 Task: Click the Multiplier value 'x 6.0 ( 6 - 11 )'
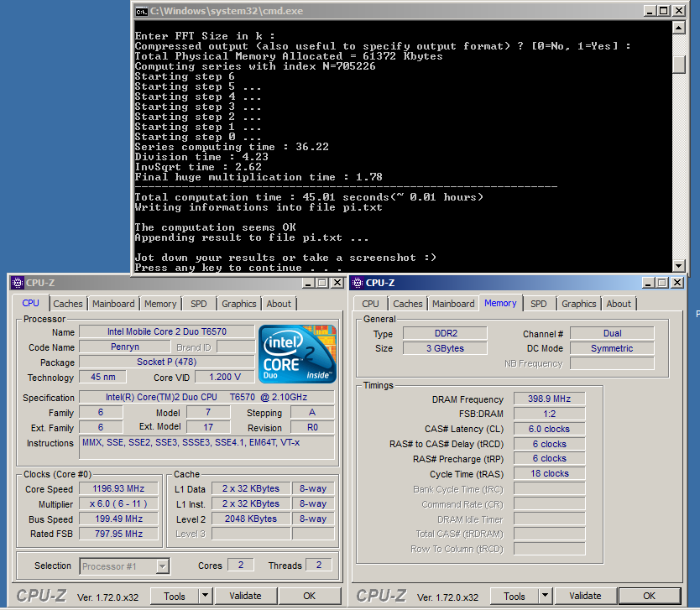click(x=118, y=503)
